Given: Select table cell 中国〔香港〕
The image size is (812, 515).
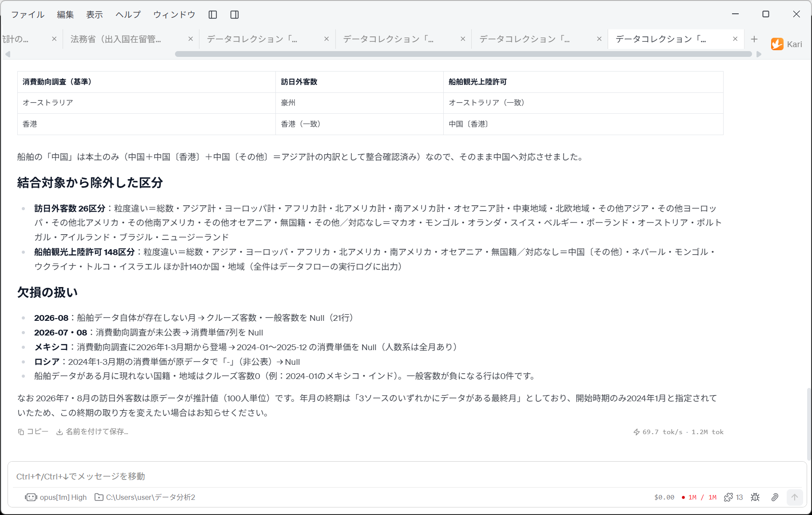Looking at the screenshot, I should point(583,124).
